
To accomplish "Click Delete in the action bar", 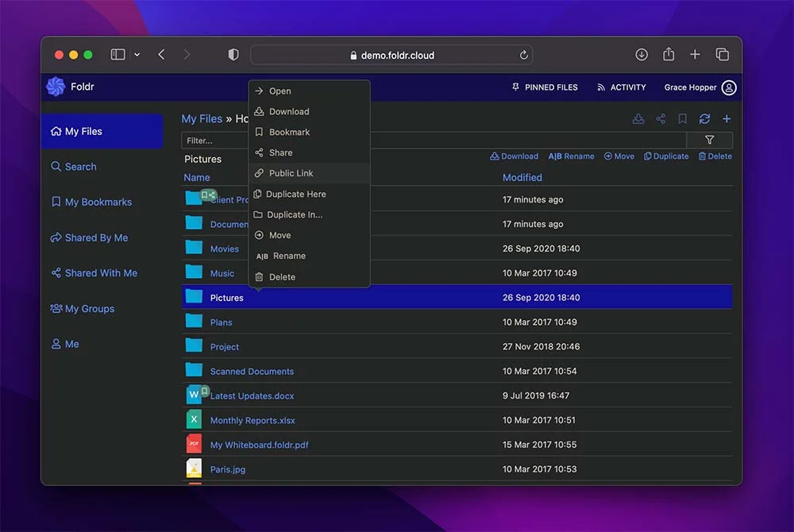I will click(x=715, y=156).
